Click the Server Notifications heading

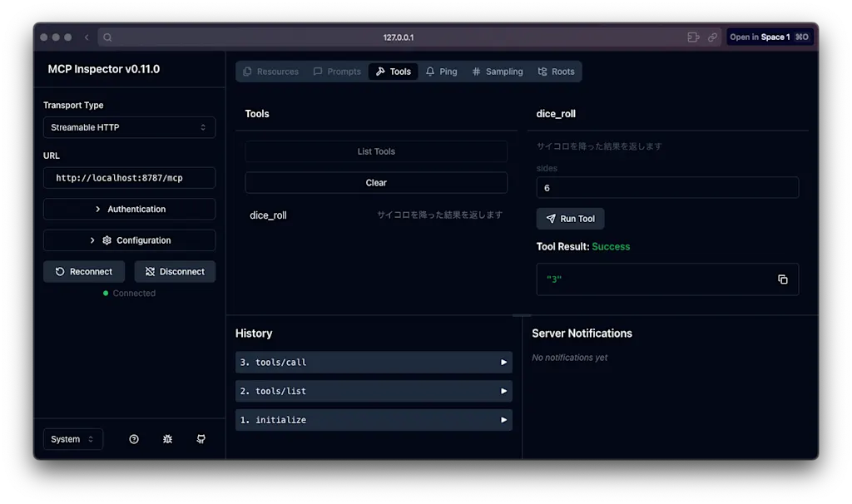(582, 334)
